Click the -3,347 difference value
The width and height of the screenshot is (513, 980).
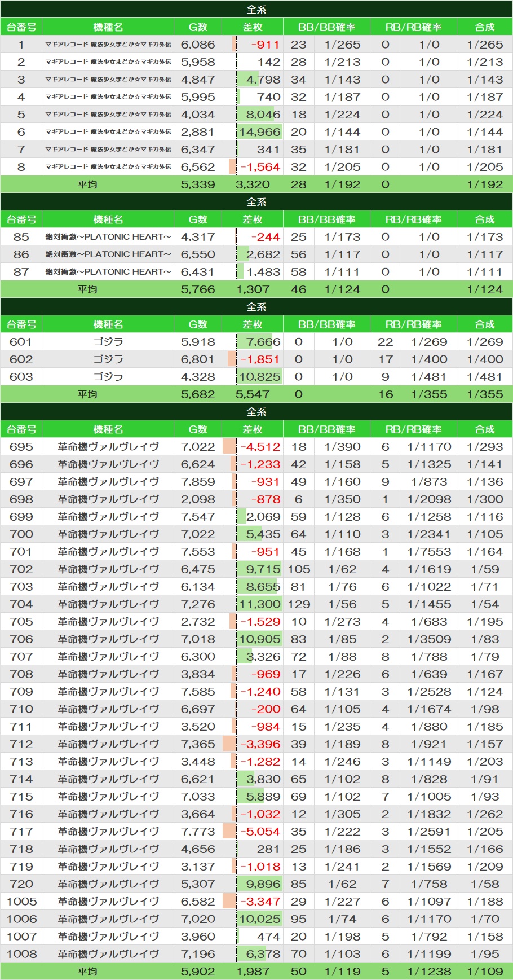[x=260, y=902]
